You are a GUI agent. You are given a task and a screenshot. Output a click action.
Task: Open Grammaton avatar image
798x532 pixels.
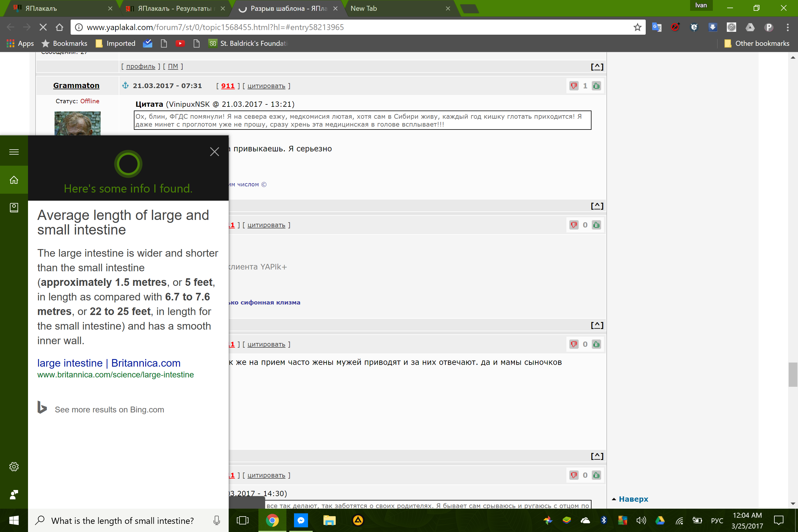point(77,123)
